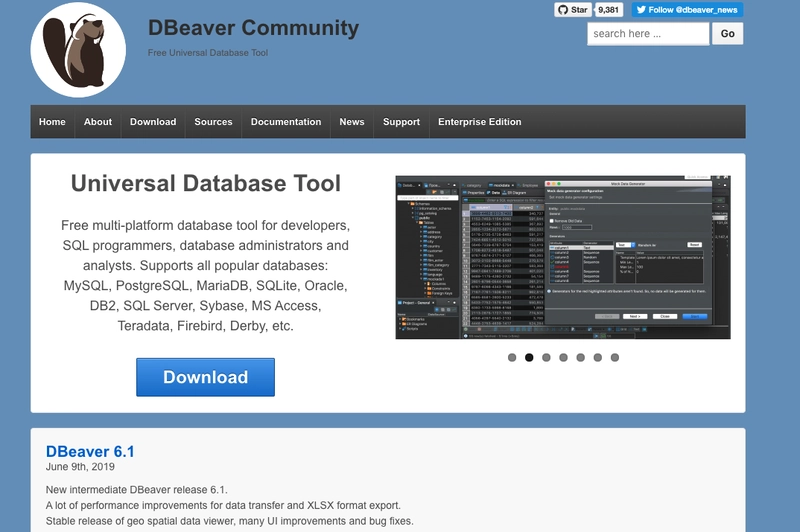800x532 pixels.
Task: Open the DBeaver 6.1 news post
Action: pos(90,451)
